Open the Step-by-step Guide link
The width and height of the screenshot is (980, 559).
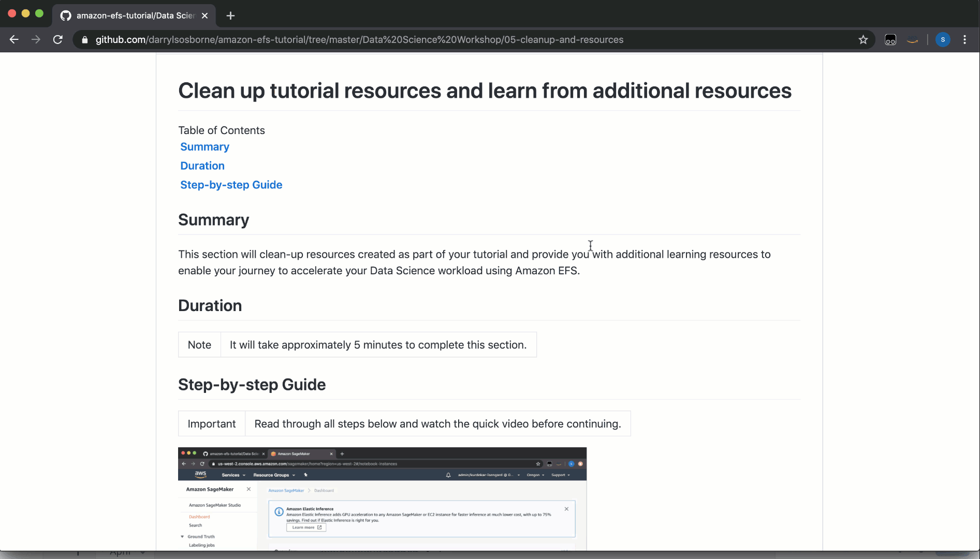[x=231, y=185]
